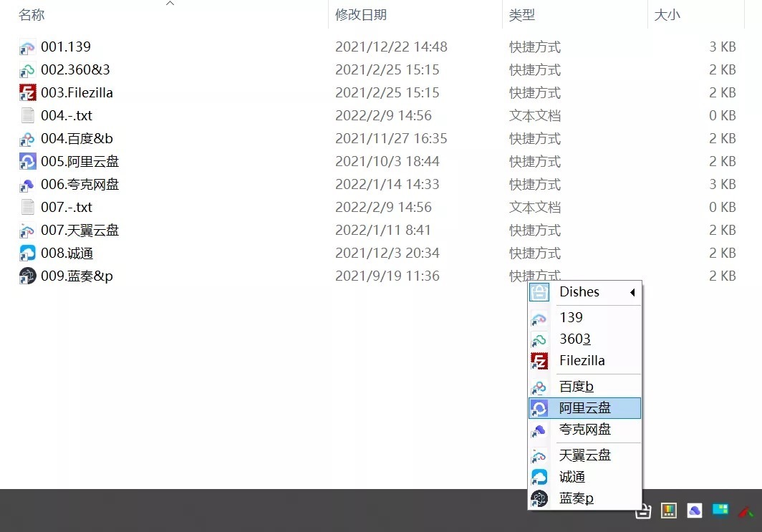Sort by 大小 column header
Viewport: 762px width, 532px height.
click(667, 14)
